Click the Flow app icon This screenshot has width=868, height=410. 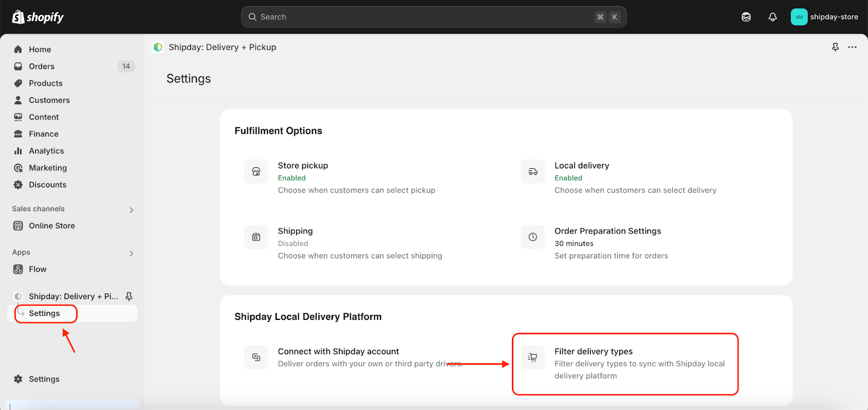click(18, 269)
